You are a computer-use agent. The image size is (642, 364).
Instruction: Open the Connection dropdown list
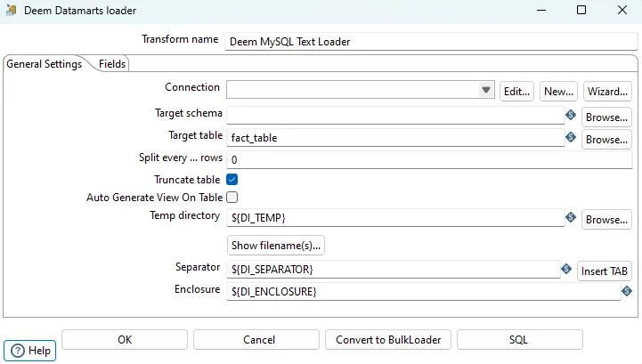(x=486, y=90)
